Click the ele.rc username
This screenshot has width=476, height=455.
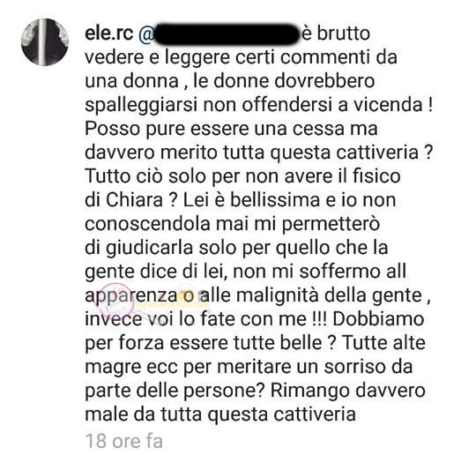(109, 34)
